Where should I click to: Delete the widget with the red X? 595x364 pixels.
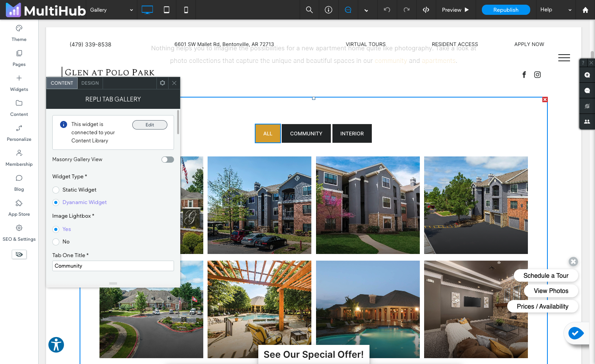point(545,99)
